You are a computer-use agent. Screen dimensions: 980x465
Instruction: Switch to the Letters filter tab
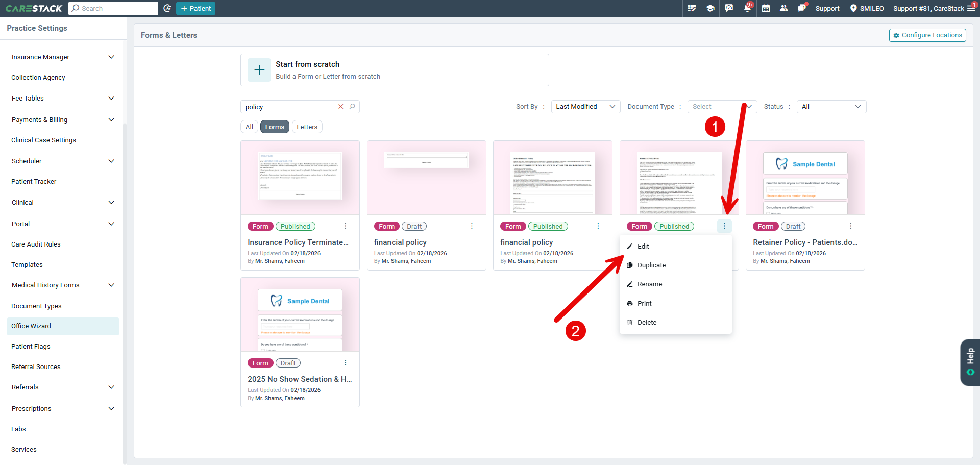click(x=307, y=127)
